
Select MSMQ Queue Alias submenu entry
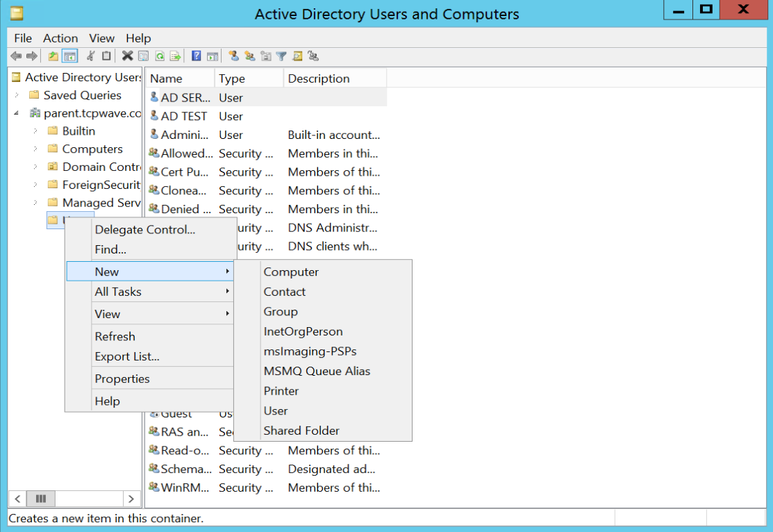coord(323,371)
